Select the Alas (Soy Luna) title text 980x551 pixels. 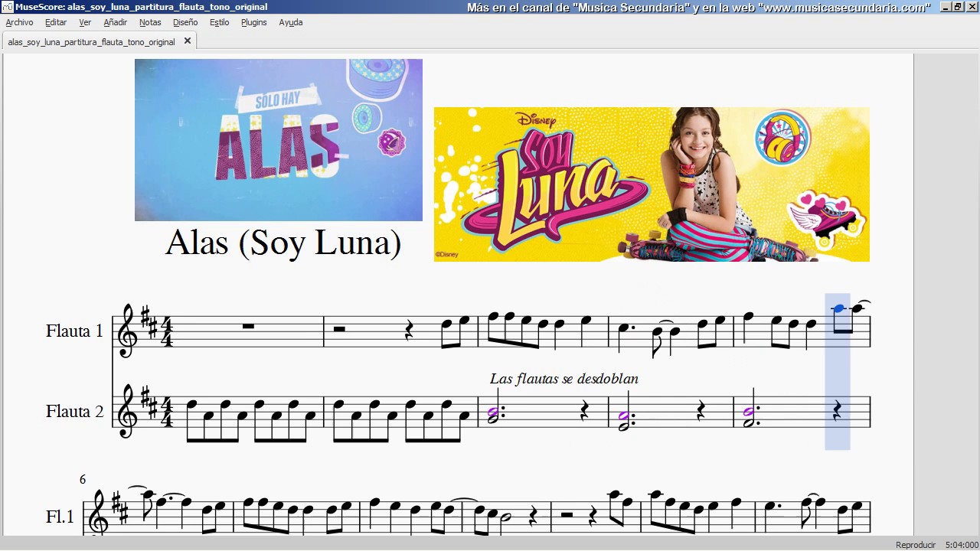(283, 243)
